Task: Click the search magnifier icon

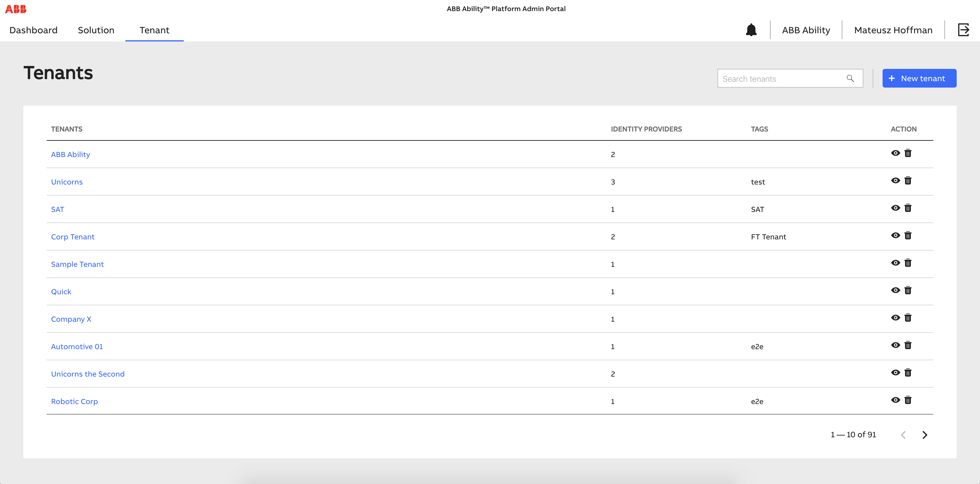Action: [850, 79]
